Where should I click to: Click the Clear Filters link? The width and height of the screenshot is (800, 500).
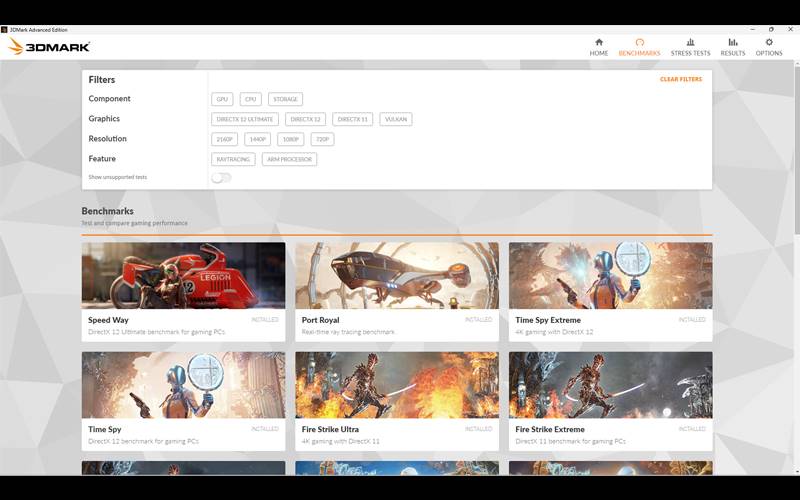(x=680, y=79)
